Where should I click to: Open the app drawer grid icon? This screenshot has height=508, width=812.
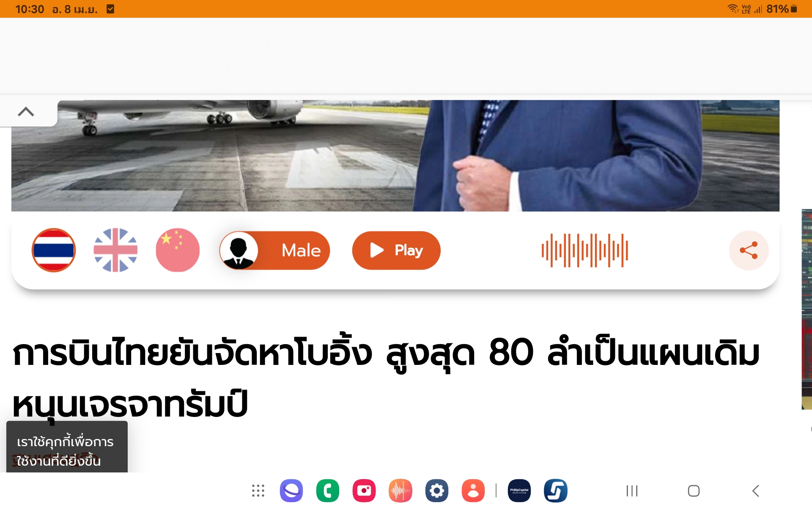[258, 491]
